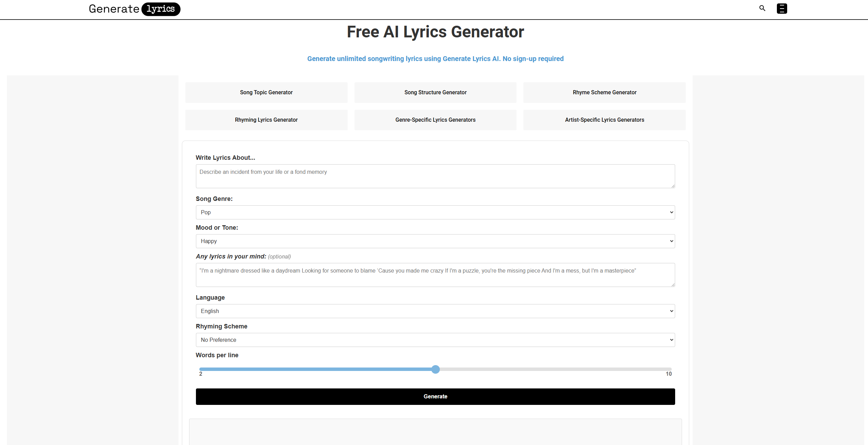Screen dimensions: 868x445
Task: Click the Generate Lyrics logo
Action: (x=134, y=9)
